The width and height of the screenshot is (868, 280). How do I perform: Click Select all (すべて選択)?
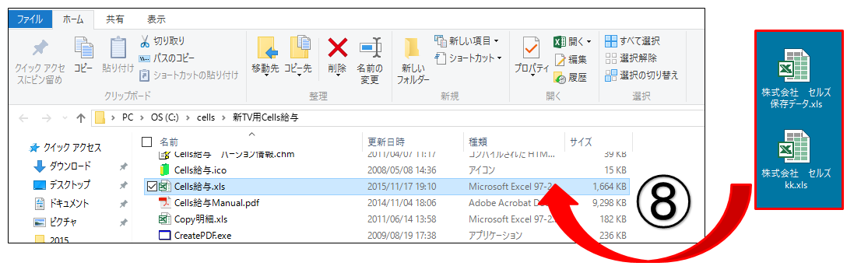632,41
